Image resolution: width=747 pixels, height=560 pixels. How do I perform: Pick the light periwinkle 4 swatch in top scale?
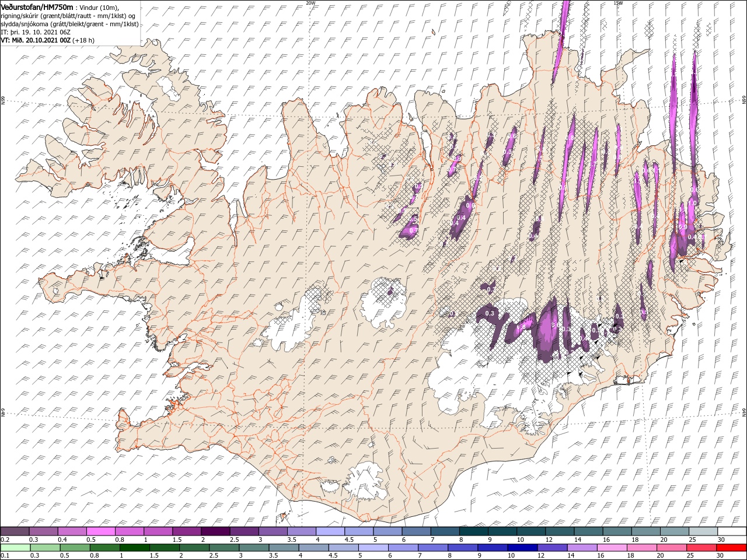point(330,531)
